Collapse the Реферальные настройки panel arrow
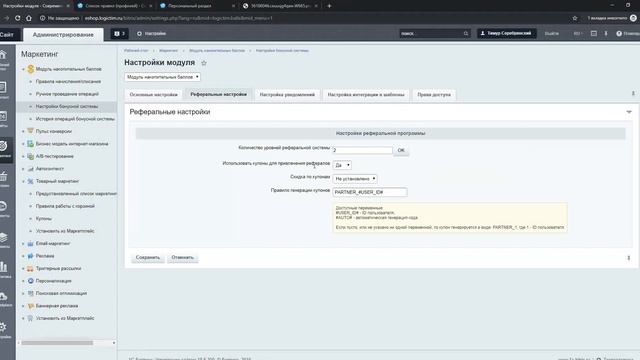Image resolution: width=640 pixels, height=360 pixels. click(629, 112)
